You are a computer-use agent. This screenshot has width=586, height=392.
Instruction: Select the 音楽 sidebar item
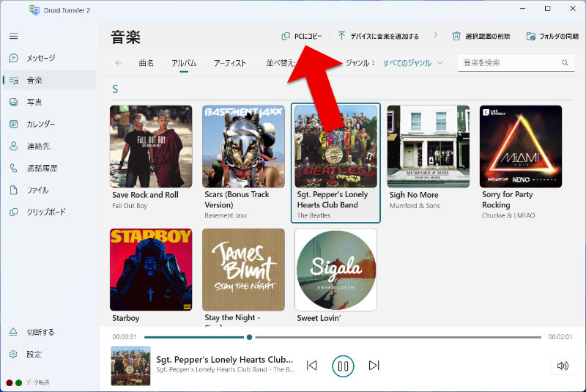[x=49, y=80]
